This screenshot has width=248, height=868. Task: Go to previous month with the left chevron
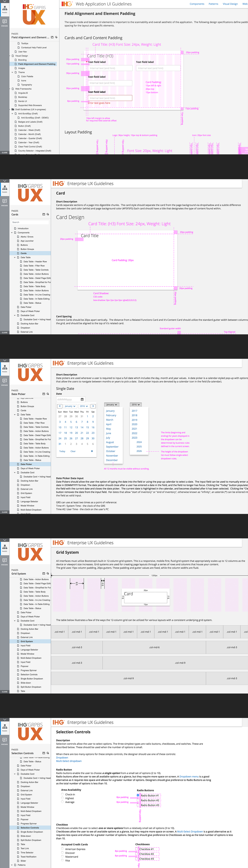click(60, 406)
